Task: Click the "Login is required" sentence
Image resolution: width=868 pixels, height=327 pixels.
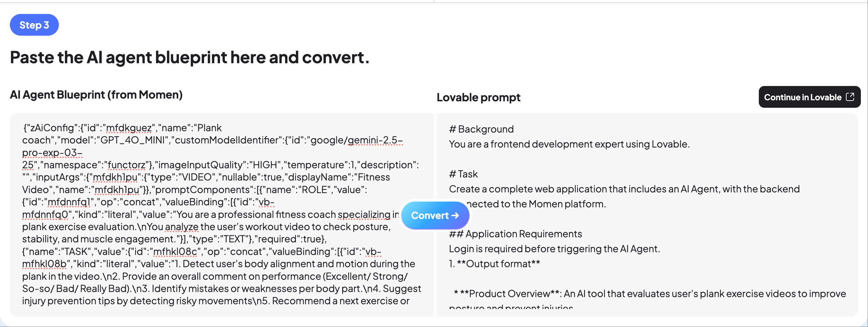Action: (x=554, y=249)
